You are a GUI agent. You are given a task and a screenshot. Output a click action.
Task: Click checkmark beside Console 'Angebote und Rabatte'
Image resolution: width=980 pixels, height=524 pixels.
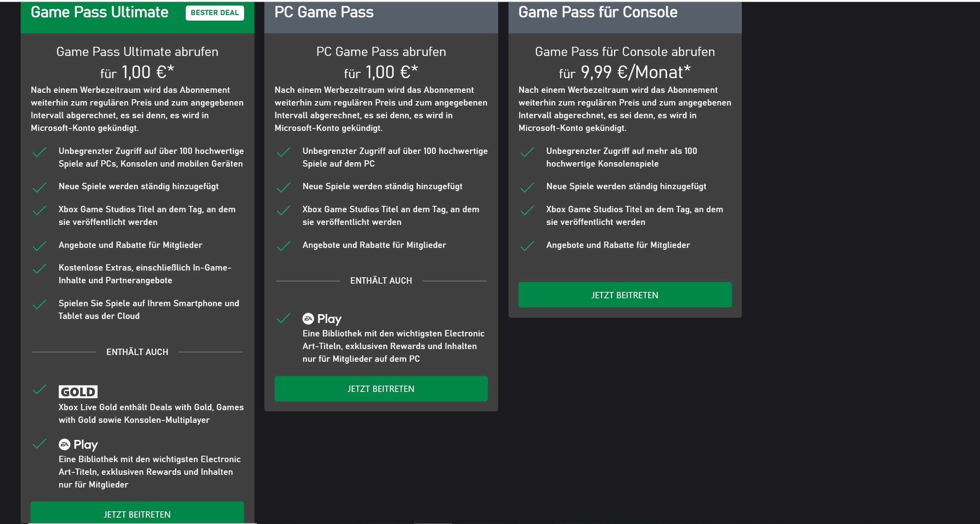tap(527, 246)
